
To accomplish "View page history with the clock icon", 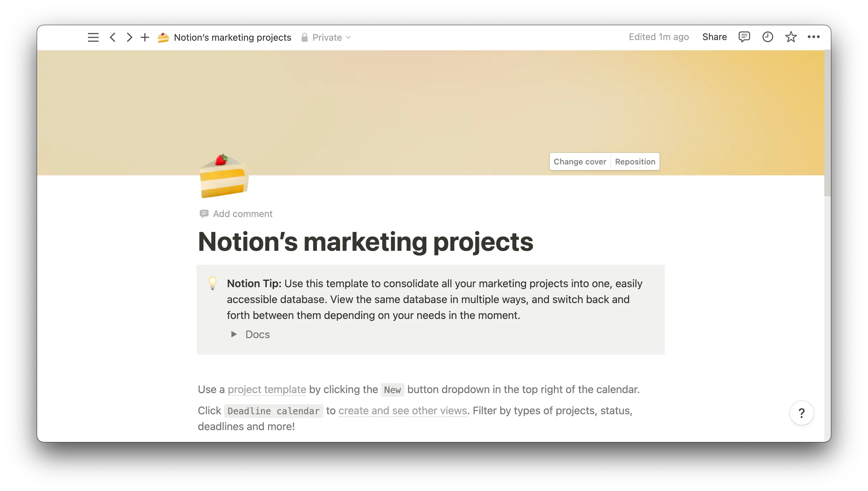I will click(x=767, y=37).
